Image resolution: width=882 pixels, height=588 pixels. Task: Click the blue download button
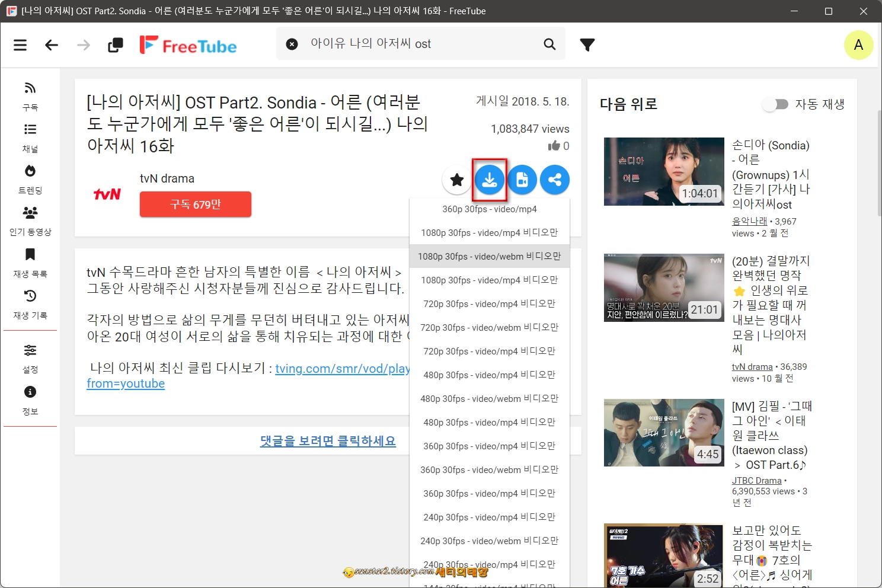tap(490, 180)
